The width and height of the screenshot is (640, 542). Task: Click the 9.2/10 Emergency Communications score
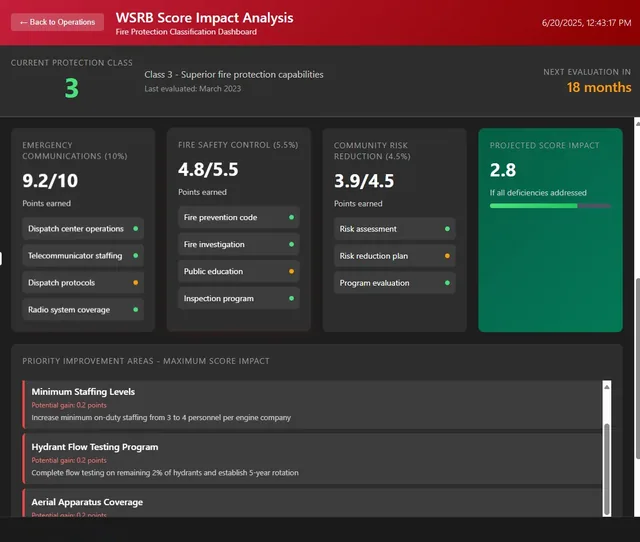coord(50,181)
